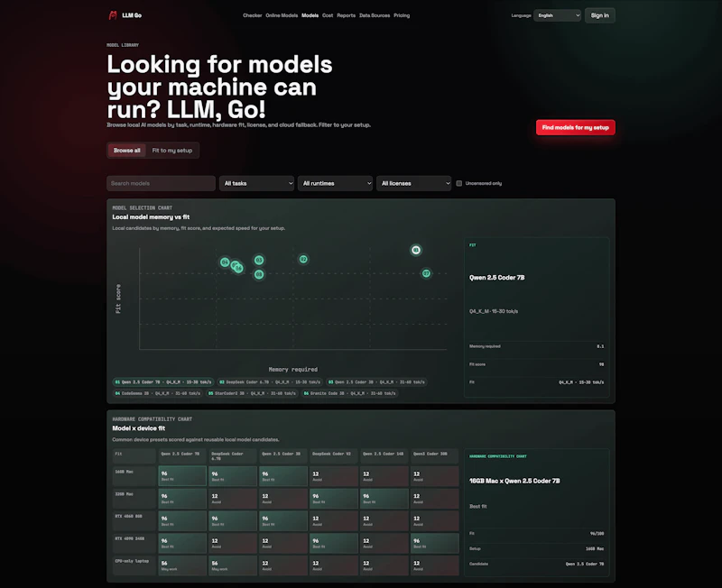Click the LLM Go logo icon
The height and width of the screenshot is (588, 722).
pyautogui.click(x=113, y=15)
